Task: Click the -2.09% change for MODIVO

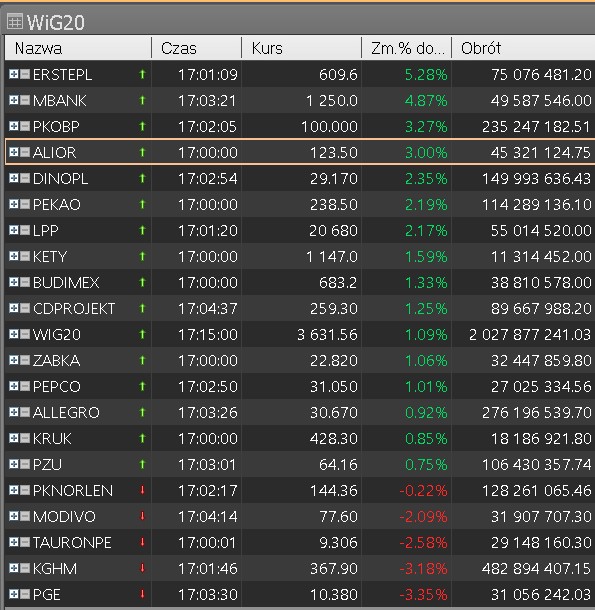Action: click(x=423, y=517)
